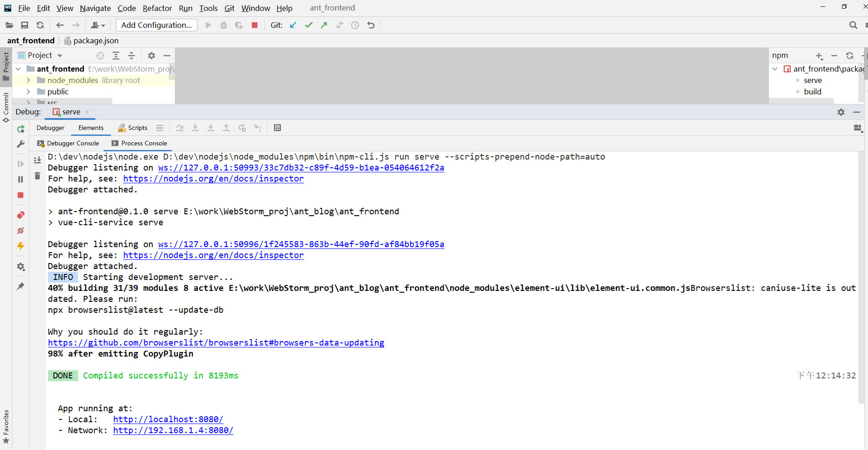Screen dimensions: 868x450
Task: Click the Open folder toolbar icon
Action: (9, 25)
